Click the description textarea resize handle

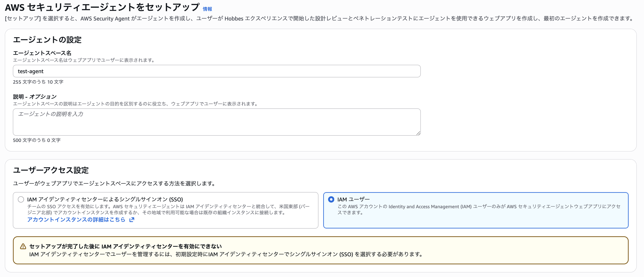[418, 133]
